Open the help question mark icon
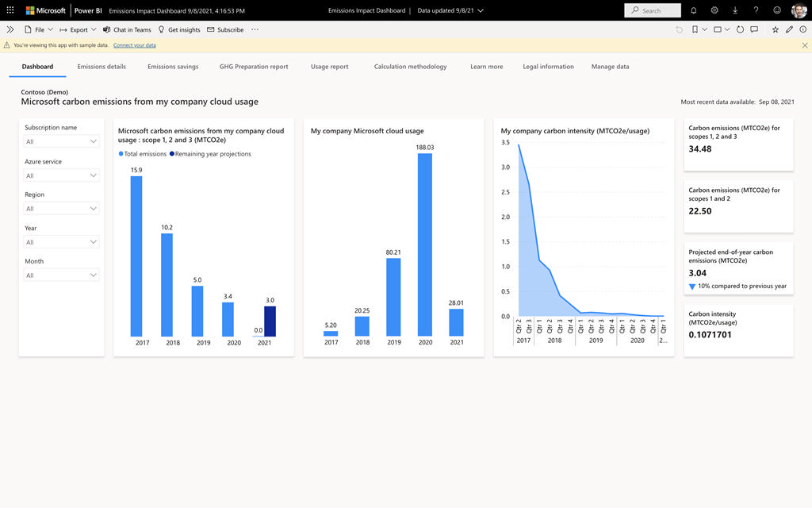Viewport: 812px width, 508px height. (756, 10)
